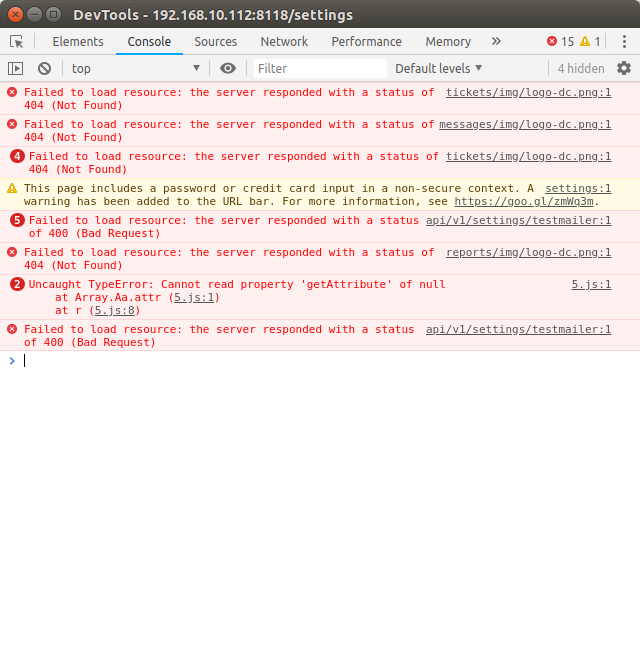Click the repeat count badge showing 2

pos(17,284)
